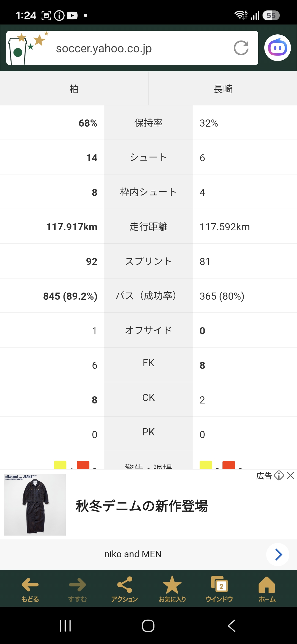The image size is (297, 644).
Task: Tap the page reload icon
Action: [x=241, y=48]
